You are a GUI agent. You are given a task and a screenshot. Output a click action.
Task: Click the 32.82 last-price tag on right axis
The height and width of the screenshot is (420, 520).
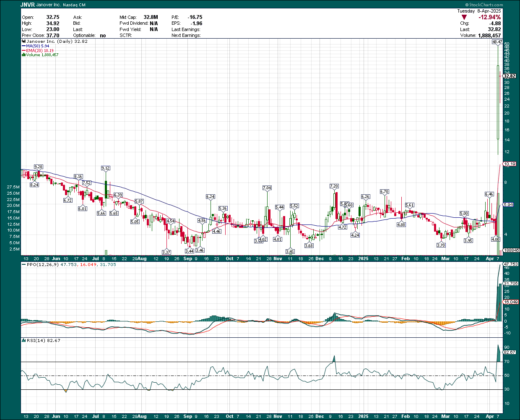(510, 76)
